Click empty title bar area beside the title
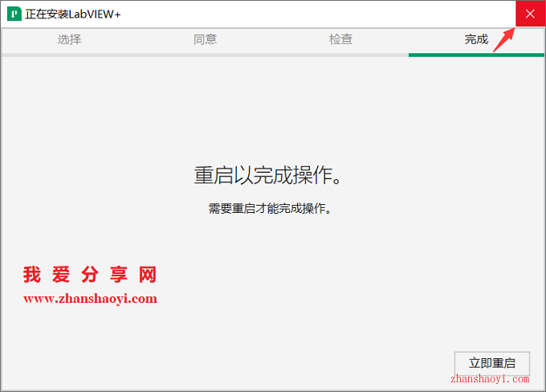Screen dimensions: 546x392 tap(321, 14)
